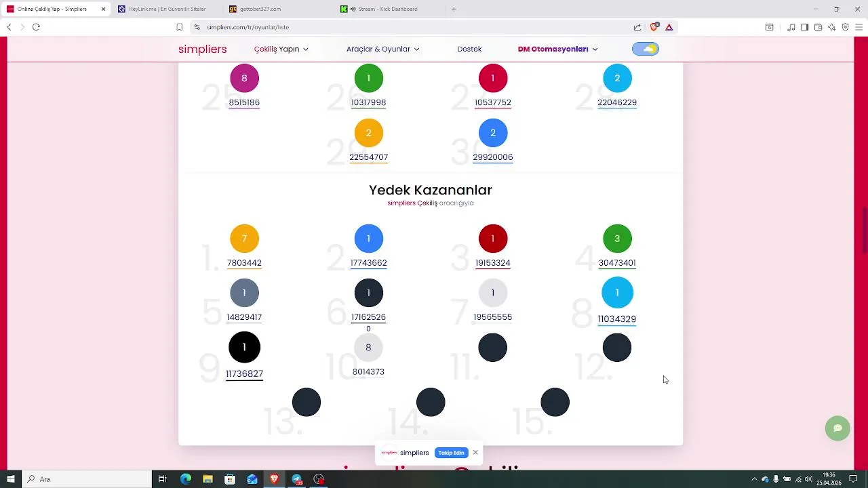
Task: Open File Explorer from the taskbar
Action: pyautogui.click(x=208, y=479)
